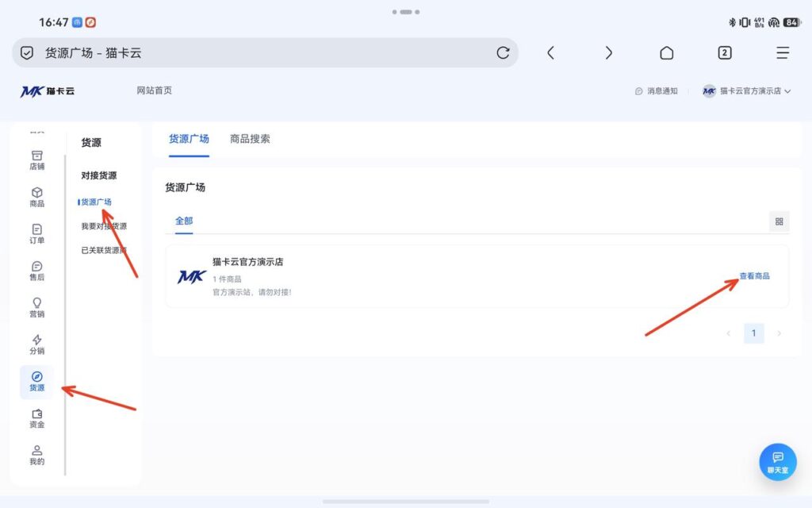This screenshot has height=508, width=812.
Task: Open the 我的 profile icon
Action: 36,455
